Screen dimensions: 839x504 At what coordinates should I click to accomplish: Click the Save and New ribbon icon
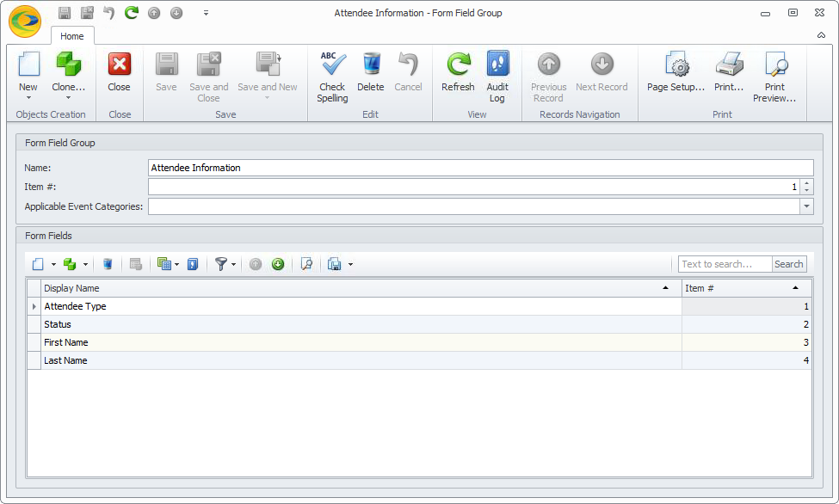(268, 65)
